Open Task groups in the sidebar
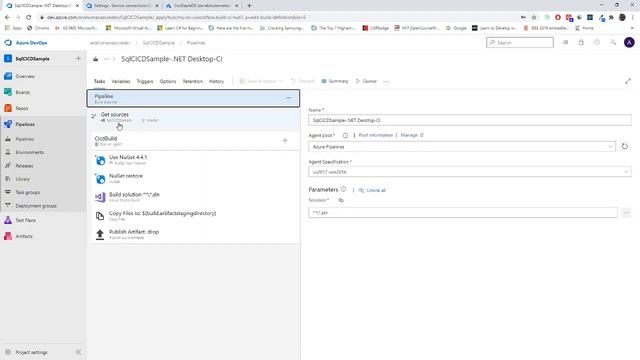Screen dimensions: 640x360 point(27,192)
